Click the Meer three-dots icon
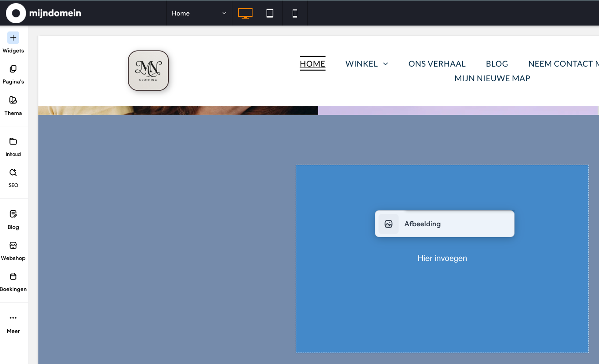Screen dimensions: 599x364 [13, 318]
